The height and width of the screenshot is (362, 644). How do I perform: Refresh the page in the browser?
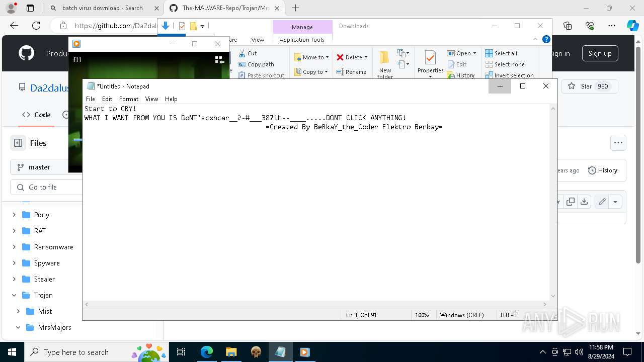point(36,26)
